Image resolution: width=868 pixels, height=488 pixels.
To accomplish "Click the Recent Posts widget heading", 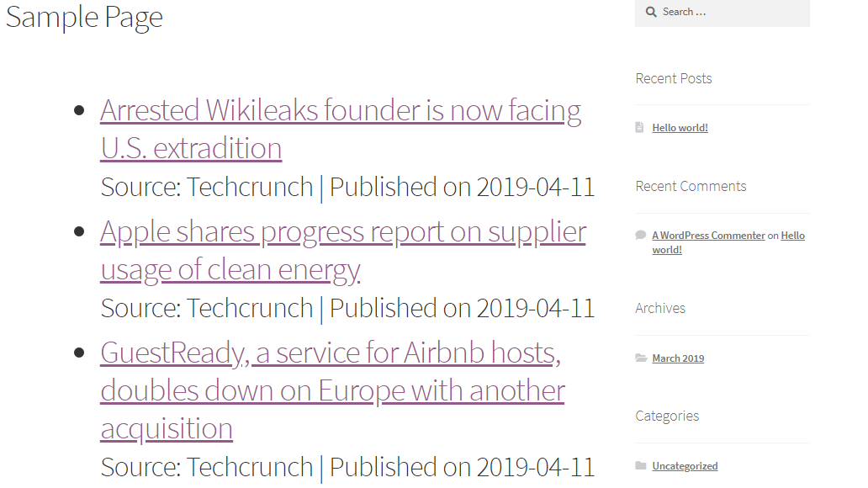I will 673,78.
